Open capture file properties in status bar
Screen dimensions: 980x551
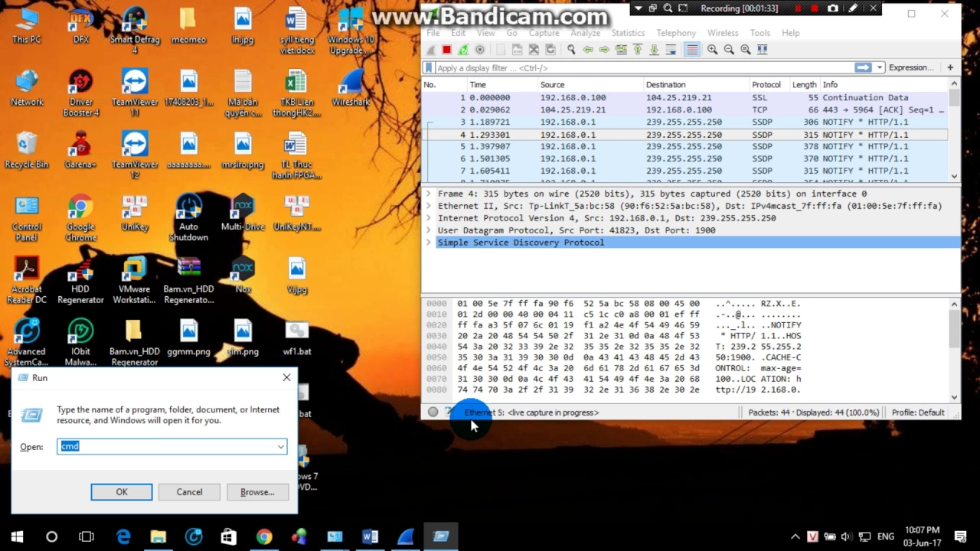[449, 412]
